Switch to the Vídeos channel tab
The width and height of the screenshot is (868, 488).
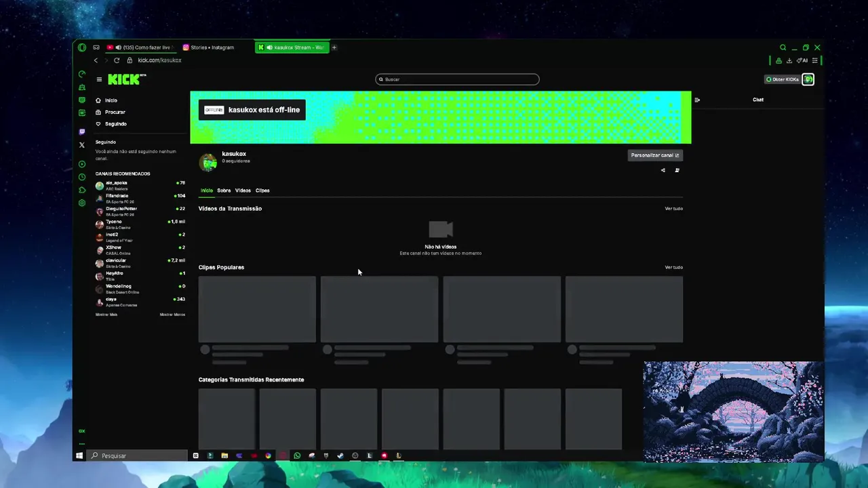coord(243,190)
